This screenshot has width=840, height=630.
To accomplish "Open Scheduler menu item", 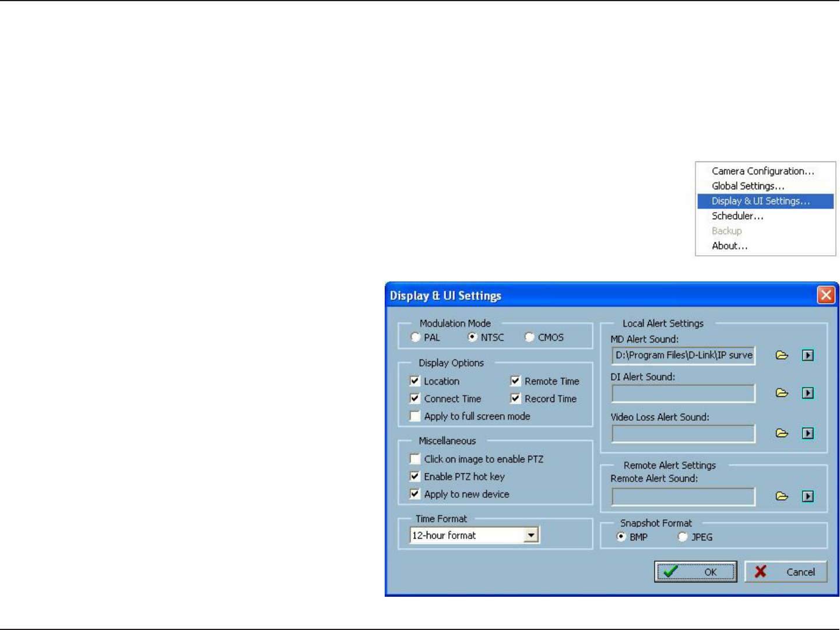I will pyautogui.click(x=765, y=216).
